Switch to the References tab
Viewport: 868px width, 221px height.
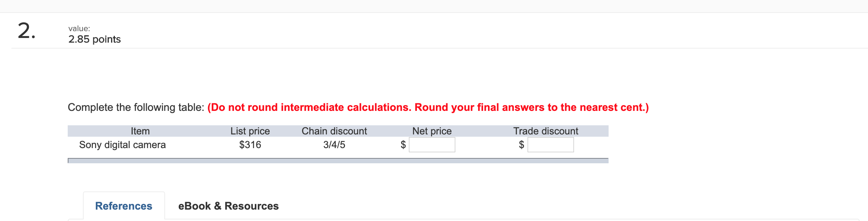click(x=123, y=205)
